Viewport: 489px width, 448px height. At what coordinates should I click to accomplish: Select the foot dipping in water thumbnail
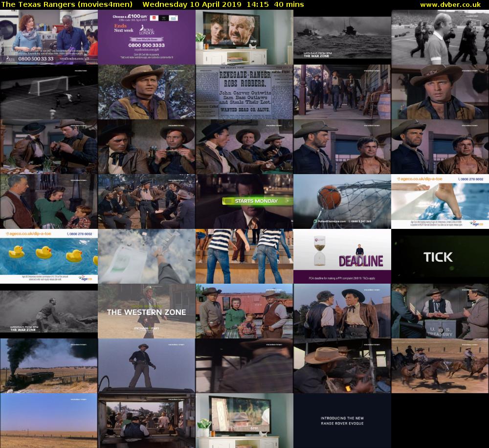click(x=440, y=202)
